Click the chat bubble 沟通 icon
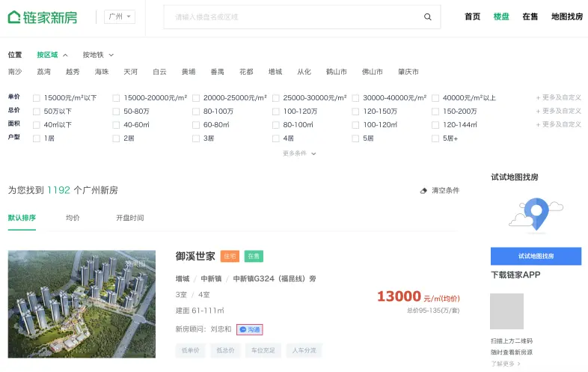This screenshot has height=372, width=588. pos(243,329)
